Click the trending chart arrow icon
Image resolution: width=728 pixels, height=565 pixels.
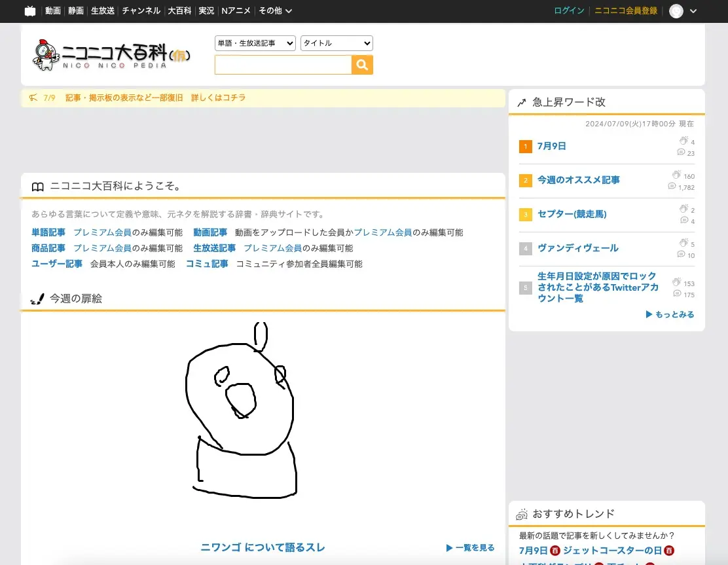tap(521, 103)
